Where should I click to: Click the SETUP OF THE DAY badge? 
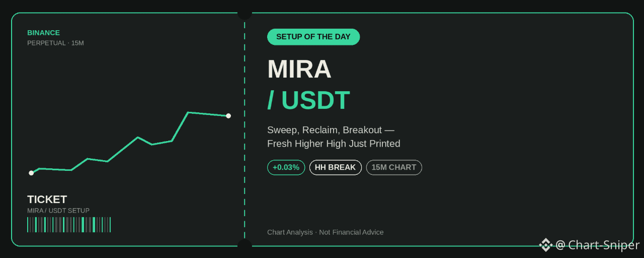coord(313,37)
